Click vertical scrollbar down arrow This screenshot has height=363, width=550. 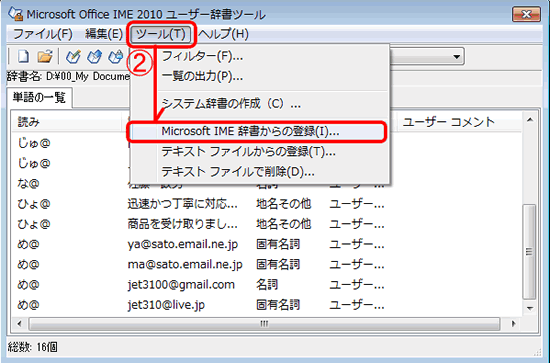coord(530,309)
